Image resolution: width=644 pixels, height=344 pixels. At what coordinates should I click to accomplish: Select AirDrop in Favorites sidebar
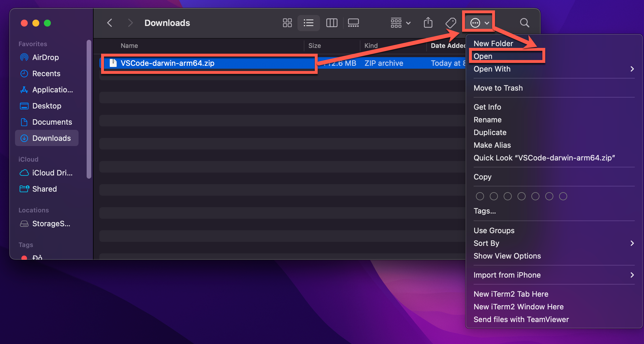[x=46, y=56]
